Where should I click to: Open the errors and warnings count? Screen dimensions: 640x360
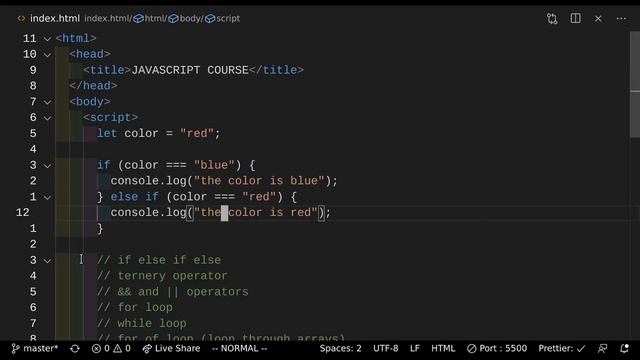111,349
